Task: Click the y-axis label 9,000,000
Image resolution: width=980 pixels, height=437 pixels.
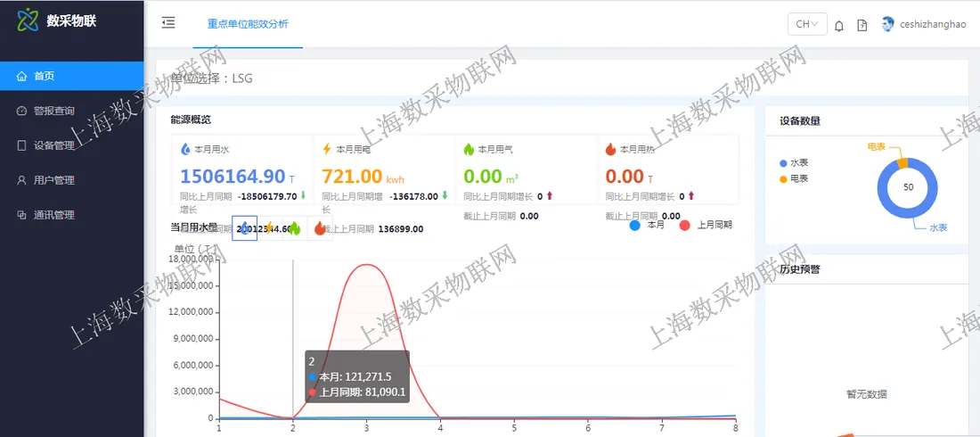Action: coord(192,339)
